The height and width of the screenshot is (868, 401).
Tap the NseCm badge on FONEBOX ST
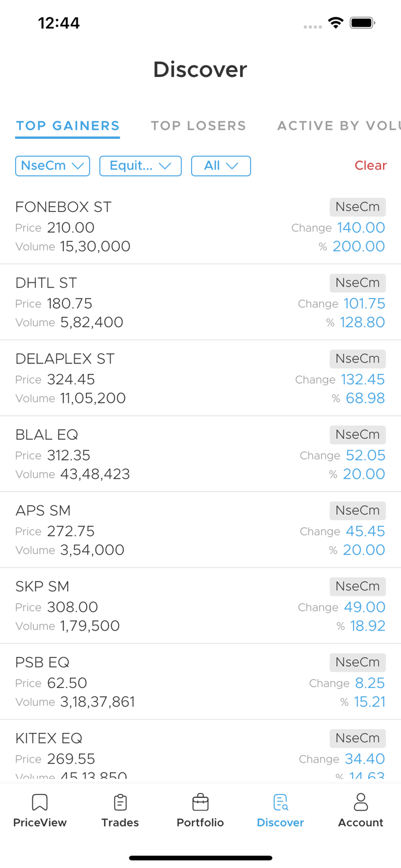(358, 207)
